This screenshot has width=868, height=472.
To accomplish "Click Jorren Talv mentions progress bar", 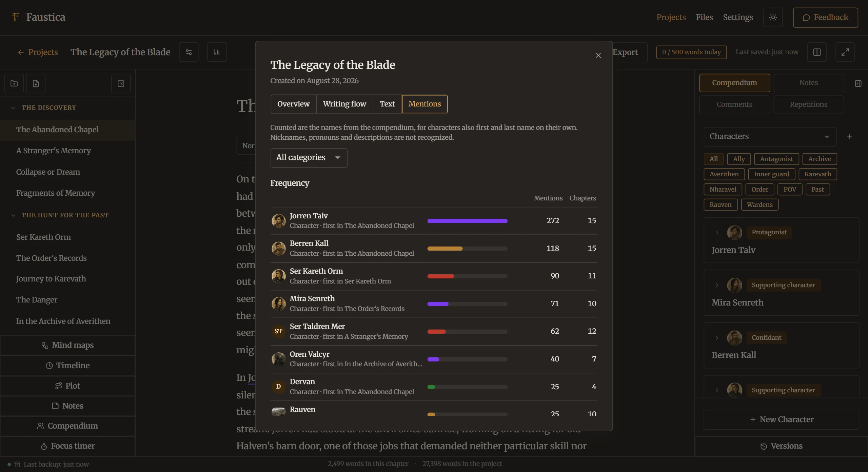I will click(467, 221).
